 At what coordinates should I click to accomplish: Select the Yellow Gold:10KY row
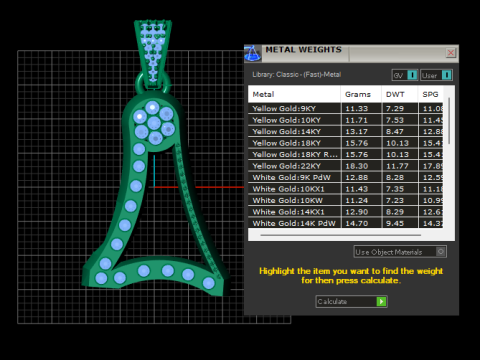point(346,120)
